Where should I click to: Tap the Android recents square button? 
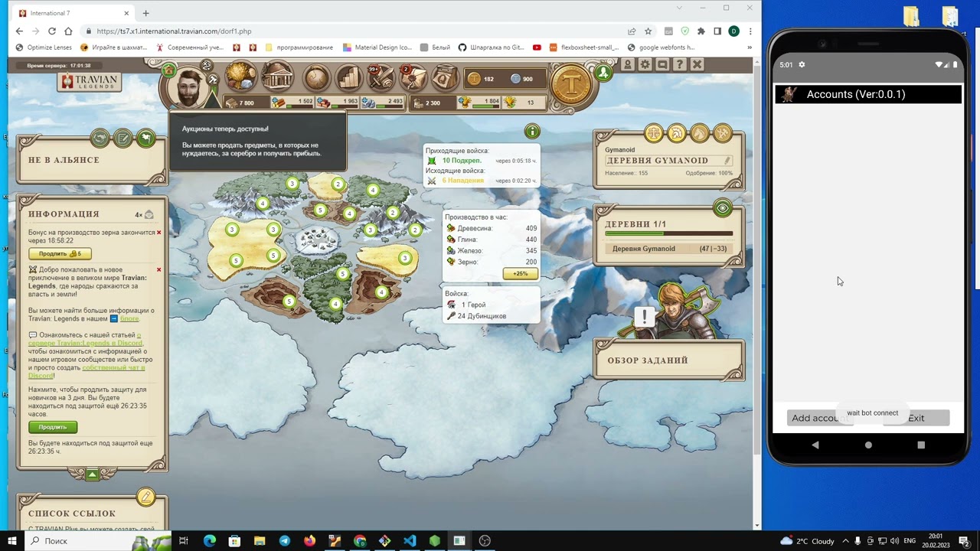click(x=921, y=445)
